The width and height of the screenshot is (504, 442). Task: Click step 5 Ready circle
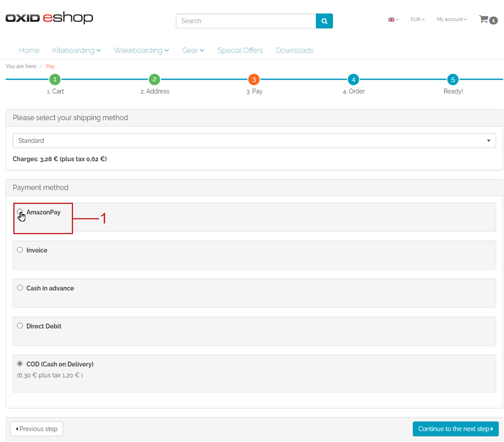pos(453,79)
